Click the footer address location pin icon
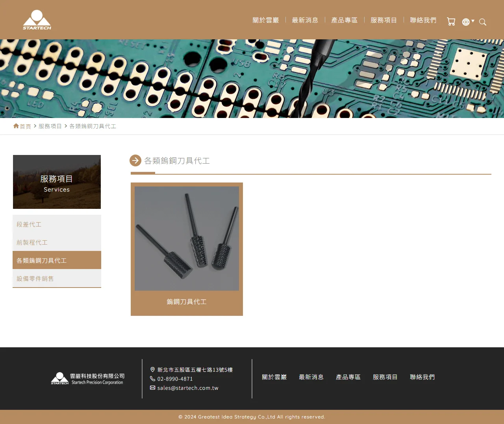The height and width of the screenshot is (424, 504). [x=152, y=370]
